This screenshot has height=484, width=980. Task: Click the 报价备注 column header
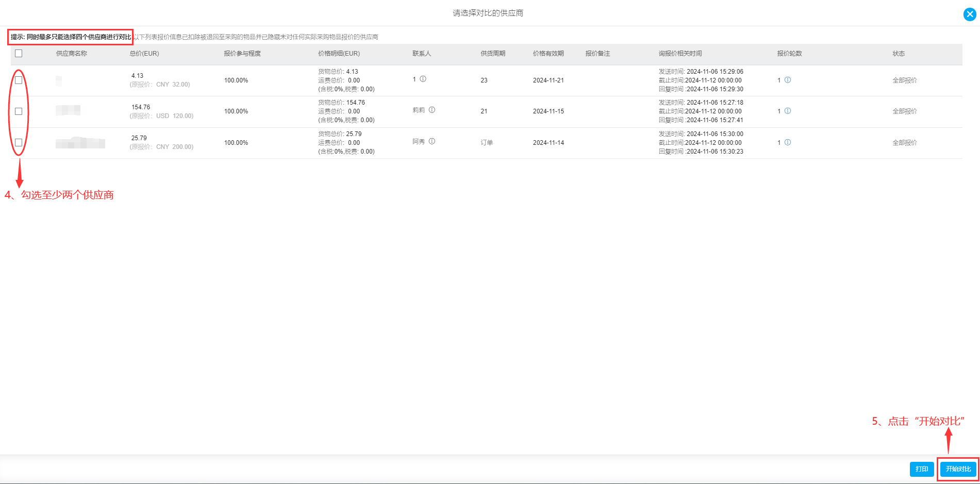click(x=598, y=54)
